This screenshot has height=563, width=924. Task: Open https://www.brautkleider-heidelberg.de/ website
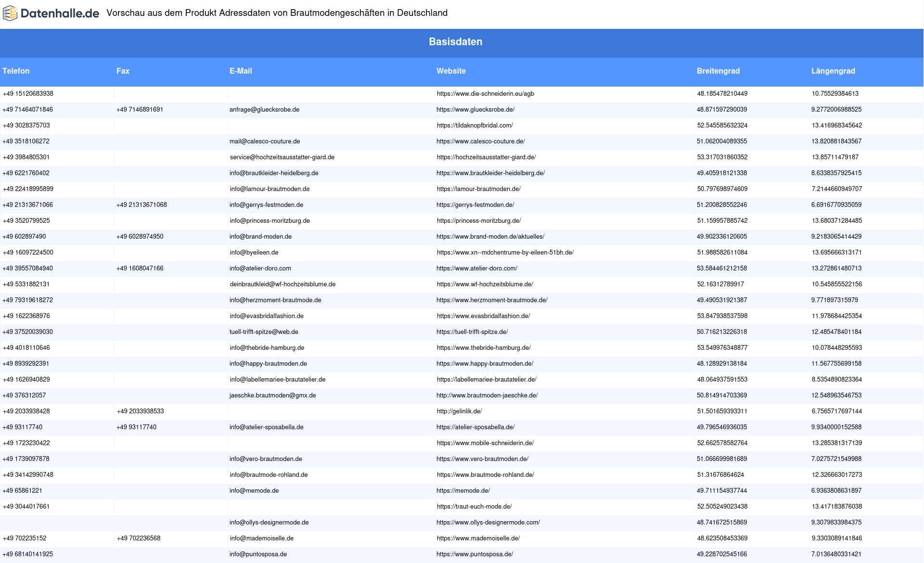[x=490, y=173]
